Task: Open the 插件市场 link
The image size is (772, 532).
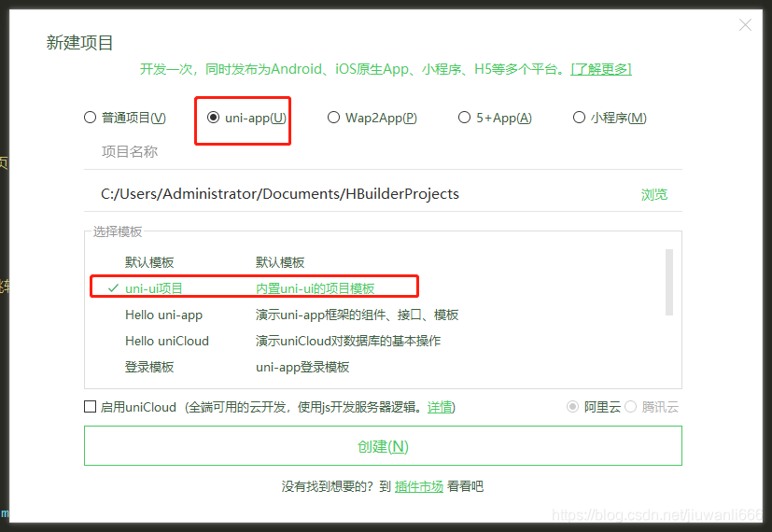Action: coord(418,486)
